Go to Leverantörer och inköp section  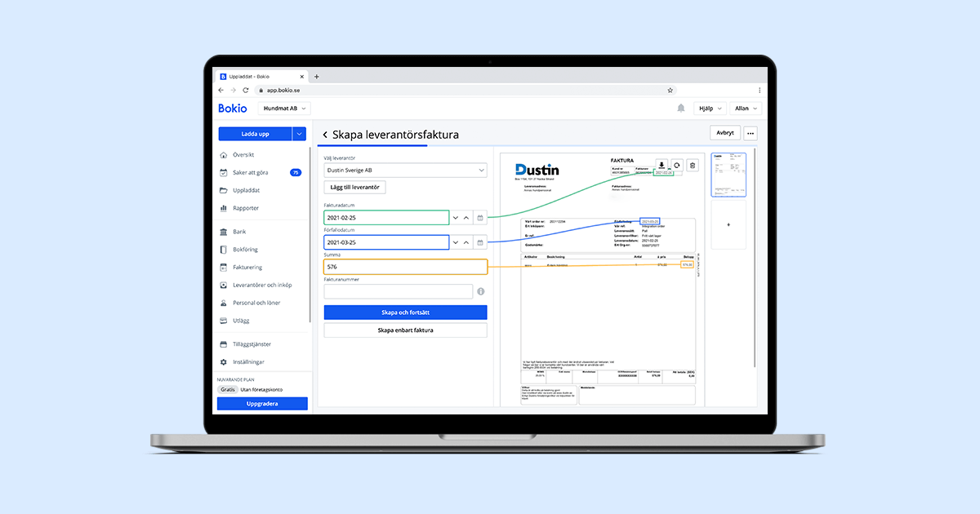(261, 285)
